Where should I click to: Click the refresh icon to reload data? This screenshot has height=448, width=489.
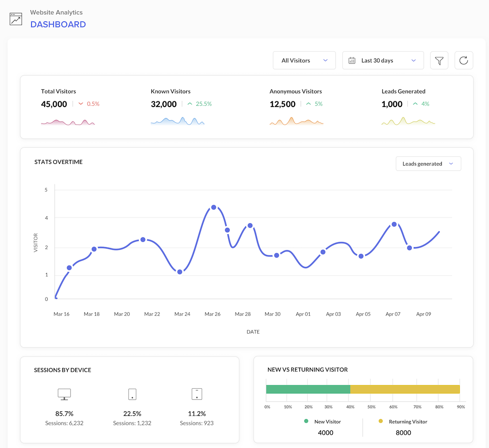pos(464,60)
